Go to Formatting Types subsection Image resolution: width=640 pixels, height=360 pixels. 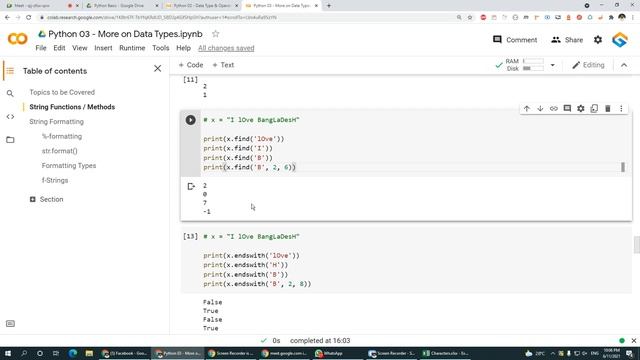69,166
